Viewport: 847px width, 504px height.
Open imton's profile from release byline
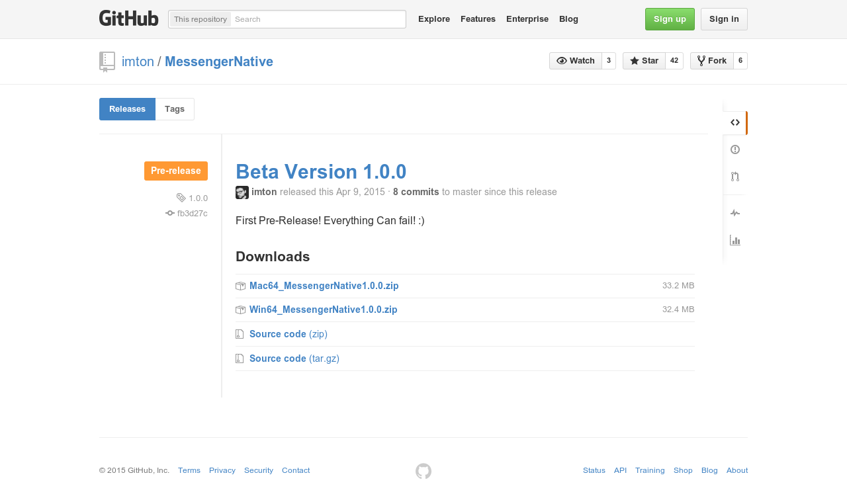pos(264,192)
